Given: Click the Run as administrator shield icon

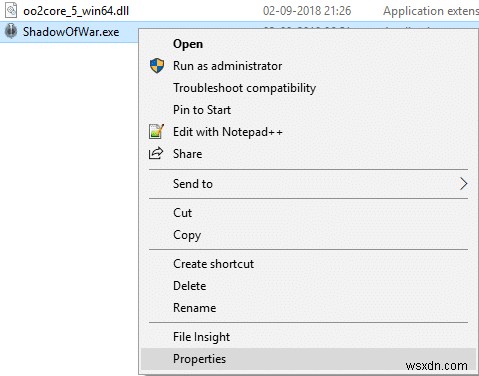Looking at the screenshot, I should pyautogui.click(x=156, y=66).
